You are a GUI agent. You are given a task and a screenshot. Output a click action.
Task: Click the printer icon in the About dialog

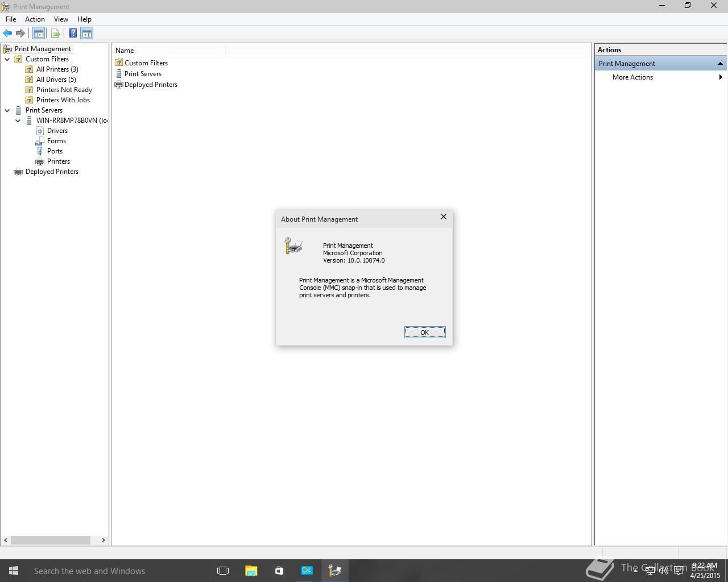pyautogui.click(x=293, y=246)
